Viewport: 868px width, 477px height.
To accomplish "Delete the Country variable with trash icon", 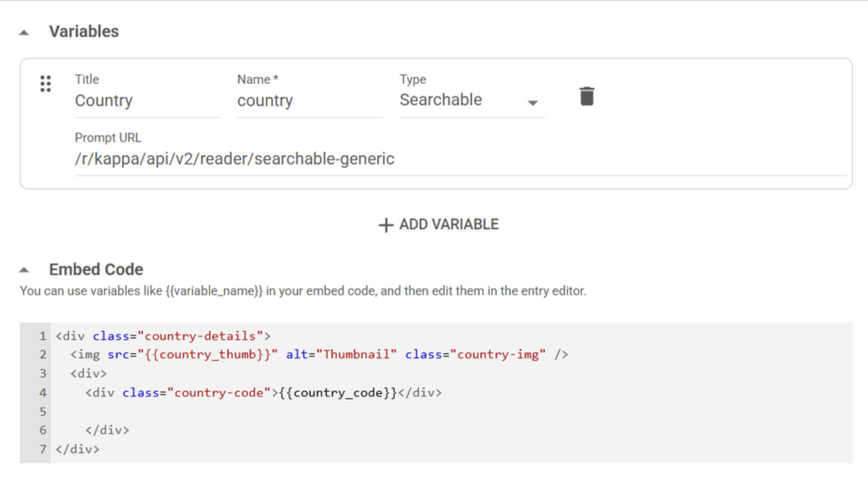I will coord(586,96).
